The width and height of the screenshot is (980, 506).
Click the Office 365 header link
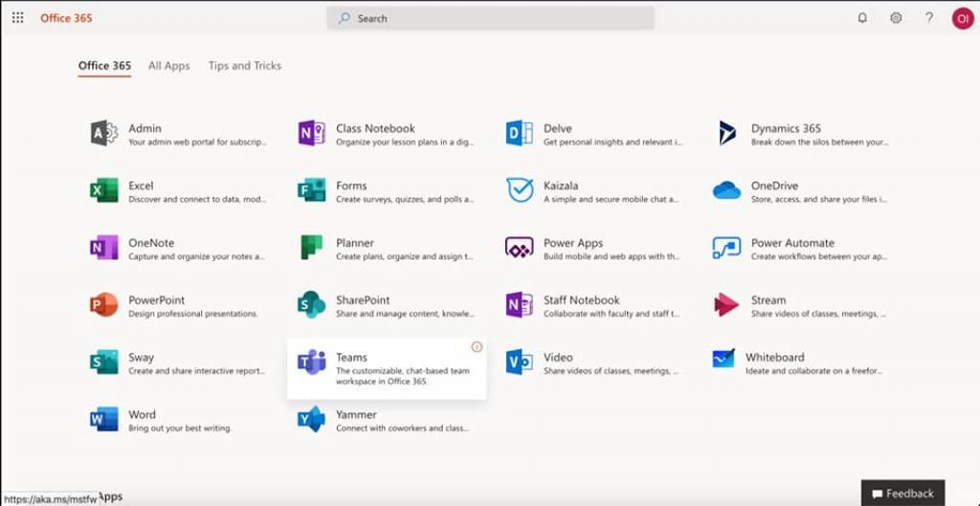pyautogui.click(x=66, y=18)
